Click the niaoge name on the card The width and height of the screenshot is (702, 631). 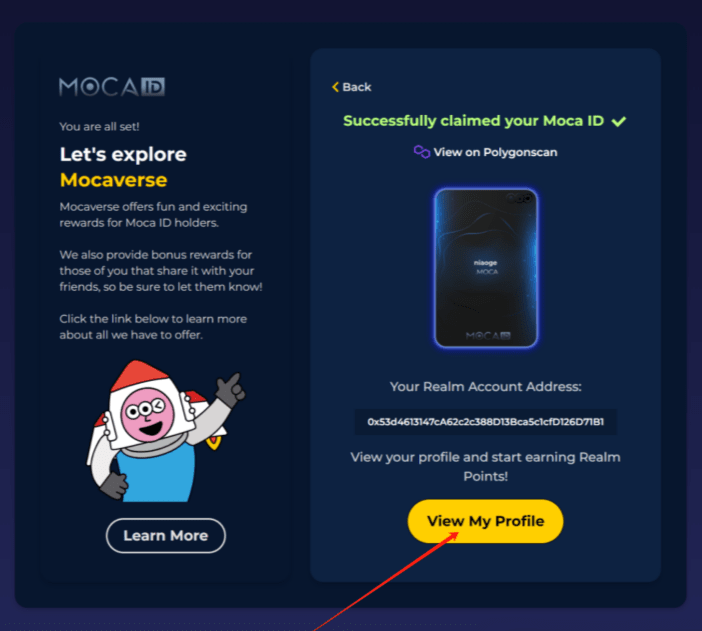[x=486, y=262]
